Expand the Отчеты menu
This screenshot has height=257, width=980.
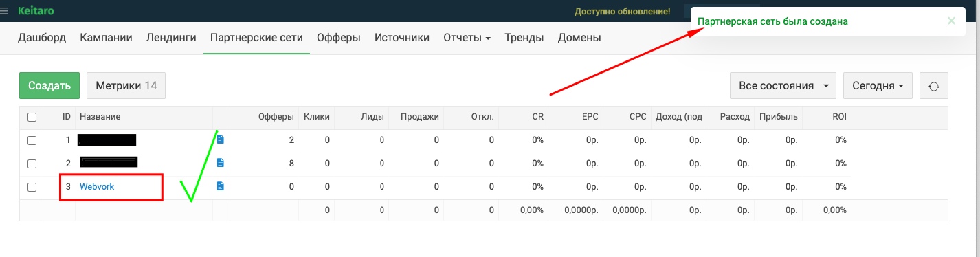point(467,38)
